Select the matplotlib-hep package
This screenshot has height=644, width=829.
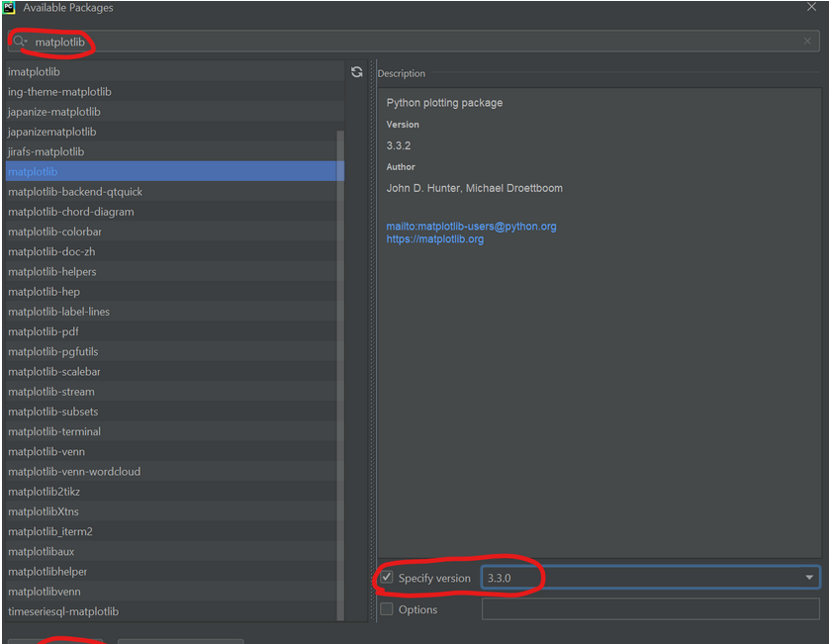[174, 291]
